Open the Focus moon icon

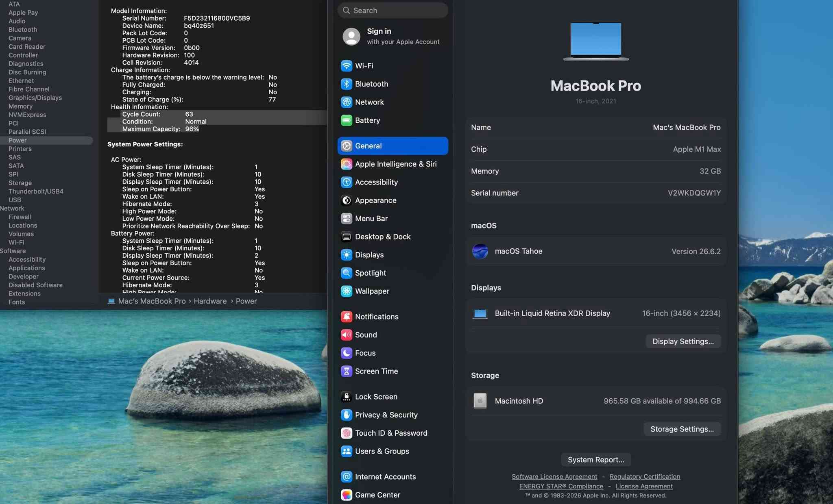tap(346, 353)
